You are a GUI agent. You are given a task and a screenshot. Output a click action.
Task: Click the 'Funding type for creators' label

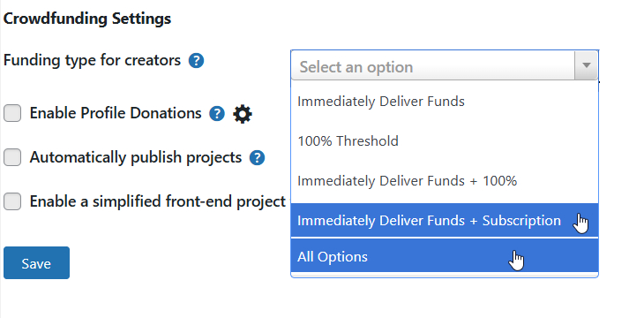click(x=92, y=60)
